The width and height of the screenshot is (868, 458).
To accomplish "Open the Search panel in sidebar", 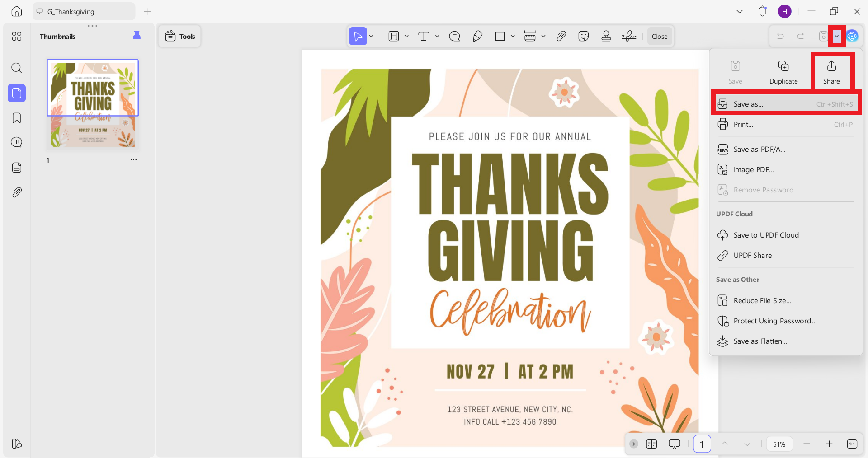I will [17, 68].
